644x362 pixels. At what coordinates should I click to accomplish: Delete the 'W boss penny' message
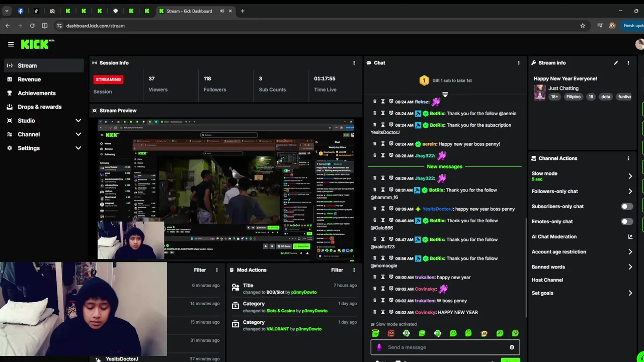(375, 301)
